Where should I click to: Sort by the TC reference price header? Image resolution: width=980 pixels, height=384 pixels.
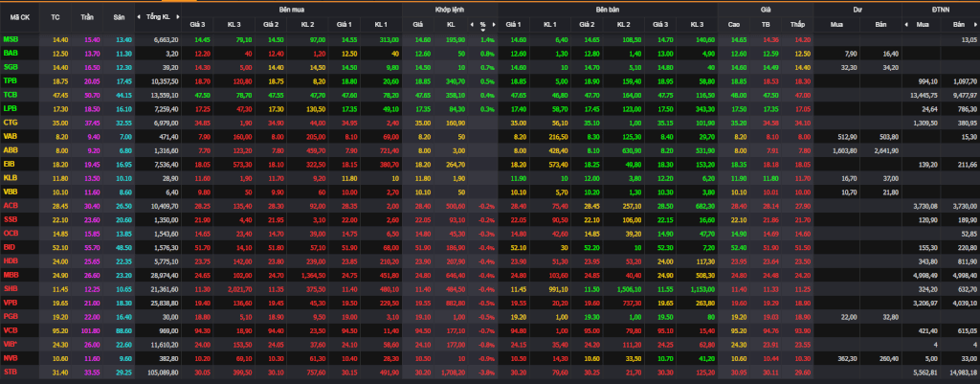click(56, 17)
